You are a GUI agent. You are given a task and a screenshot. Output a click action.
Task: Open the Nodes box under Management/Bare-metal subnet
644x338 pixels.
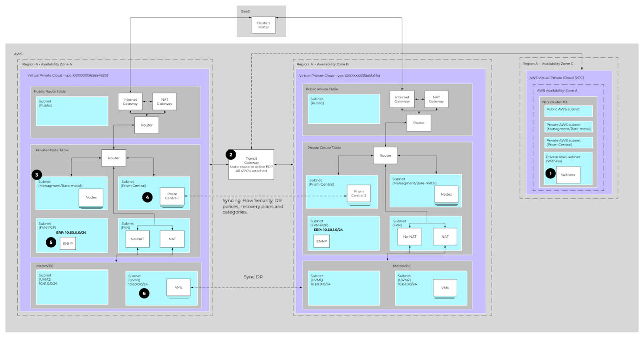pos(91,197)
